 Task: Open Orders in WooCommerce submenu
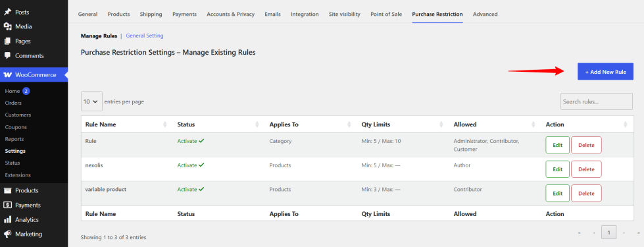(13, 103)
